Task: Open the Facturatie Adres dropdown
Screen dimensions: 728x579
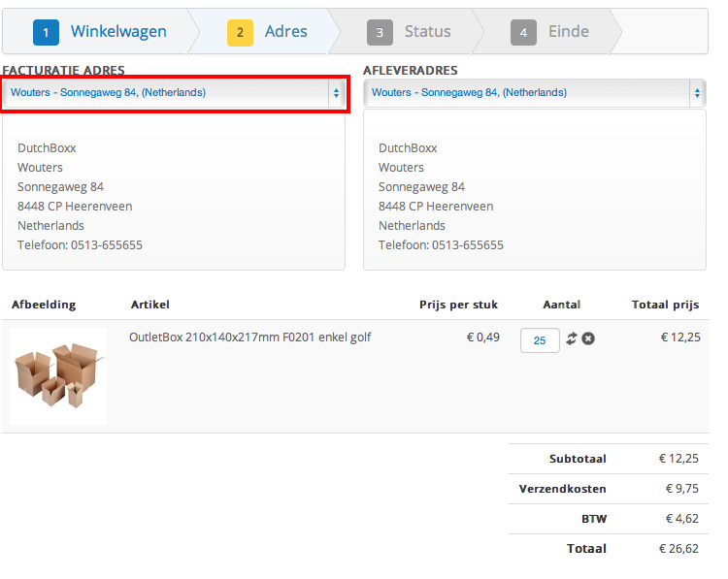Action: [x=176, y=93]
